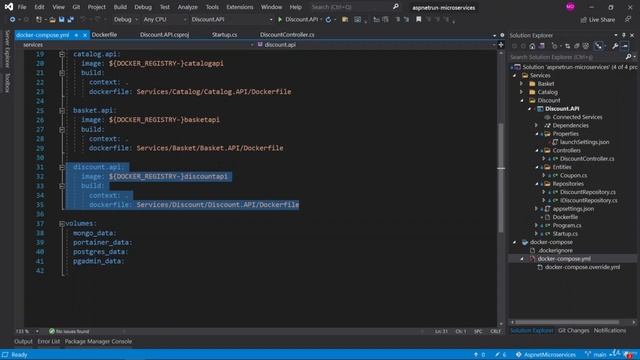The height and width of the screenshot is (360, 640).
Task: Switch to the Git Changes tab
Action: pos(573,330)
